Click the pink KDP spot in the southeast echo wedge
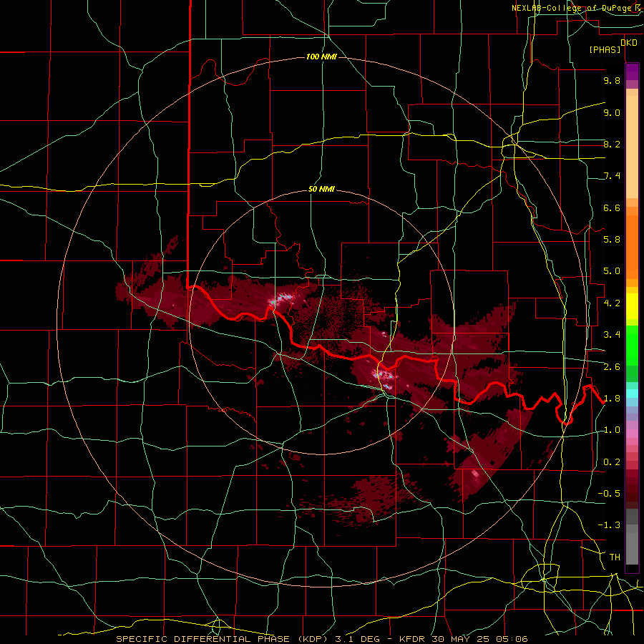 pos(475,475)
